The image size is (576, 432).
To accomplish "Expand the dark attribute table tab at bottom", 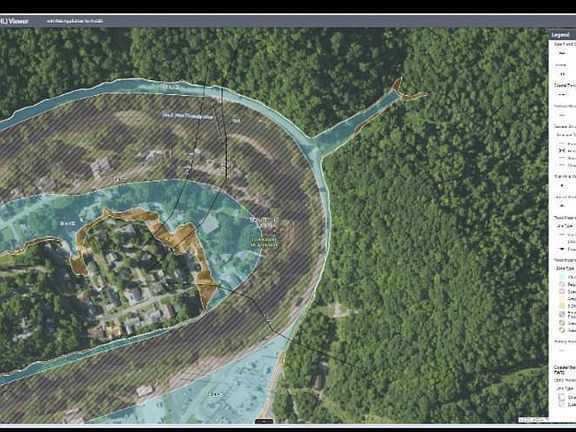I will tap(264, 421).
